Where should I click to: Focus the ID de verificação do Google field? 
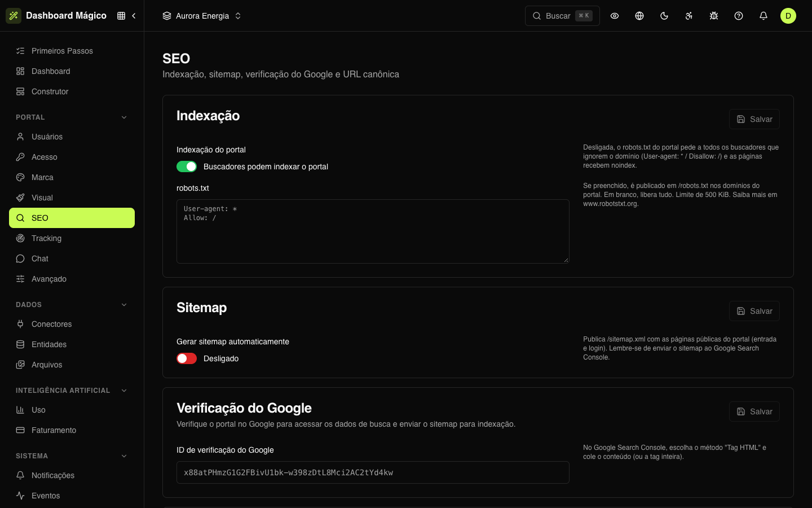[x=373, y=472]
